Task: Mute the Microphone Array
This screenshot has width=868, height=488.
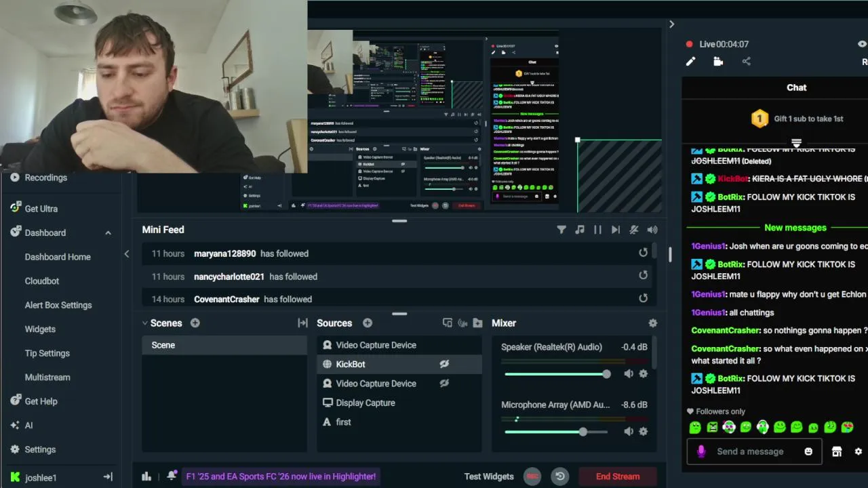Action: tap(629, 432)
